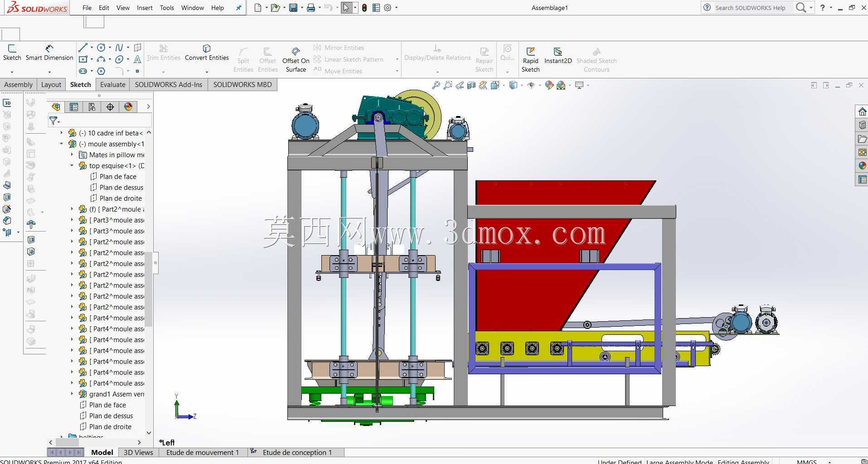Select the Polygon sketch tool
The image size is (868, 464).
(x=102, y=71)
